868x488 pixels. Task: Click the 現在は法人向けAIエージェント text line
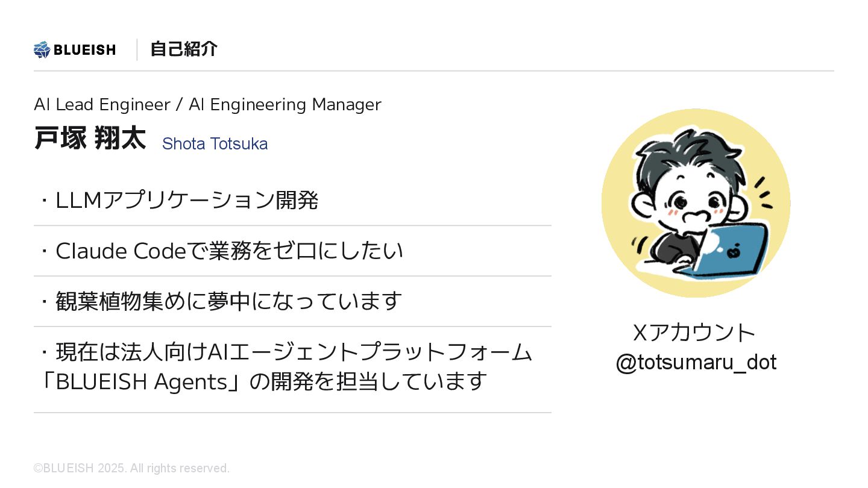click(286, 352)
